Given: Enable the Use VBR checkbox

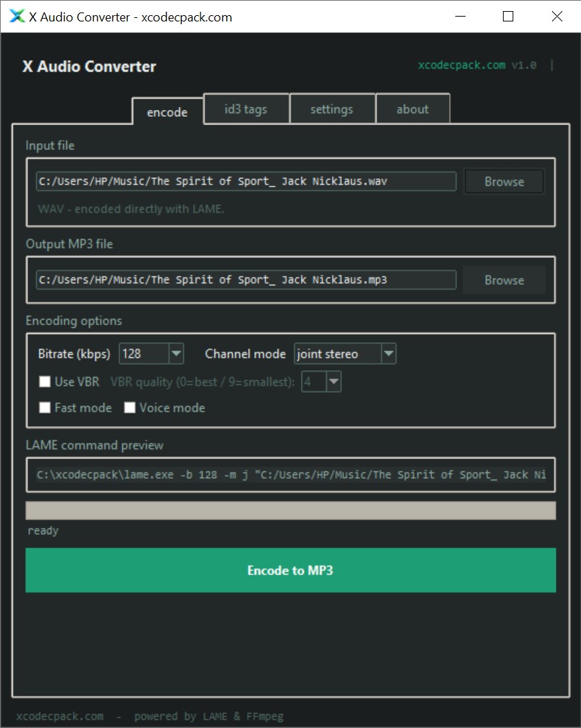Looking at the screenshot, I should (x=46, y=382).
